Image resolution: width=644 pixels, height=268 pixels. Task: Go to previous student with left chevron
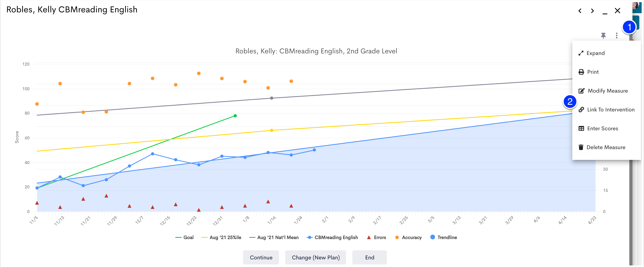coord(580,11)
